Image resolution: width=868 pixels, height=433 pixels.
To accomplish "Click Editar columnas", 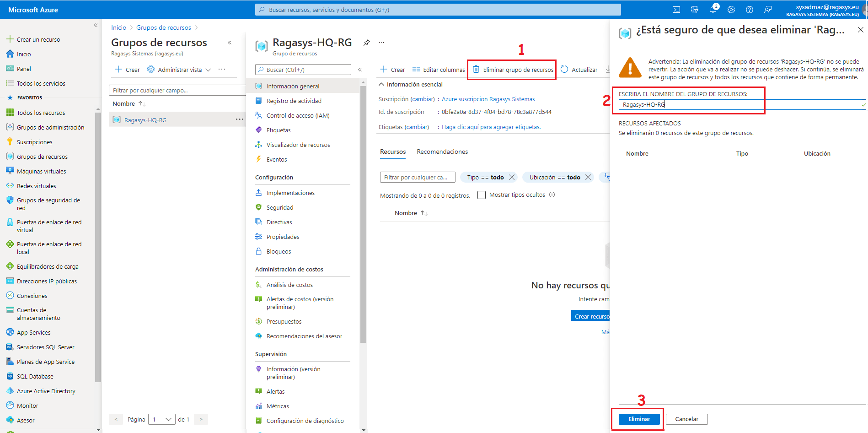I will (x=438, y=70).
